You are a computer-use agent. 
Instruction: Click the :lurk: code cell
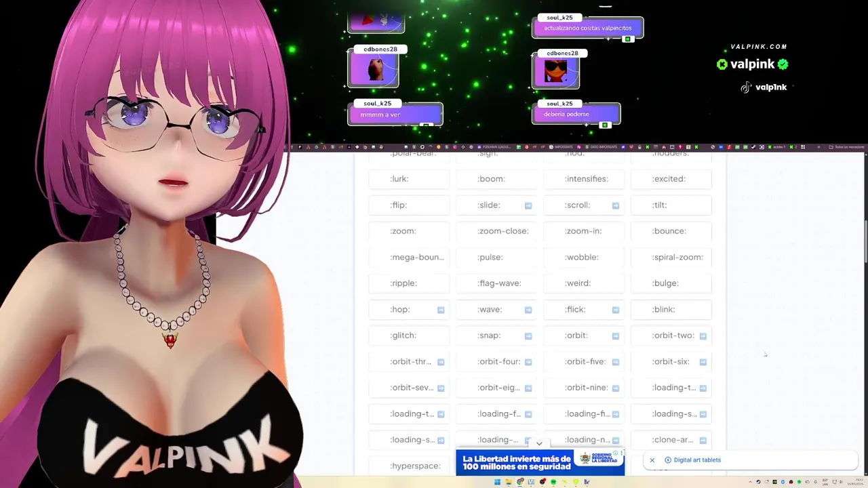[x=409, y=179]
